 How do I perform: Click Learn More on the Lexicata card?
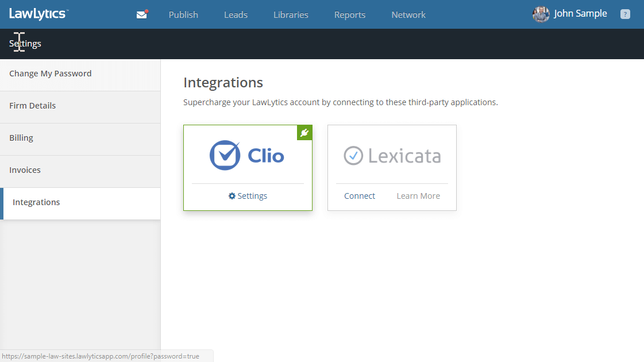click(418, 196)
